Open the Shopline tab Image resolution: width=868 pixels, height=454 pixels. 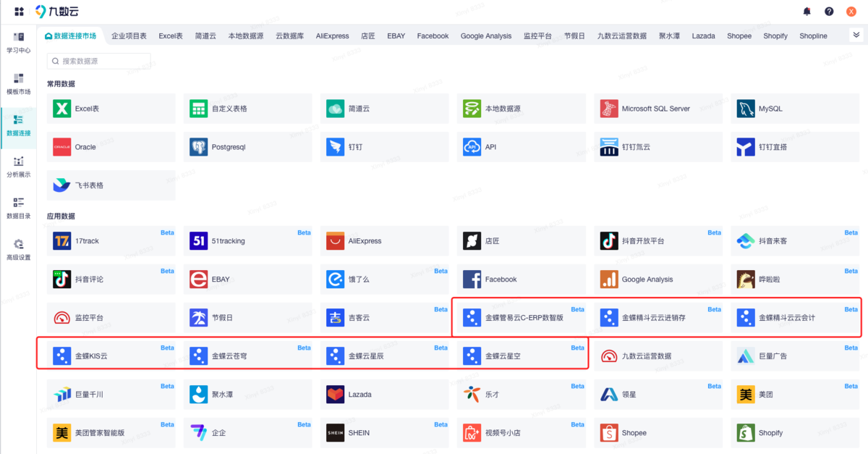(813, 35)
